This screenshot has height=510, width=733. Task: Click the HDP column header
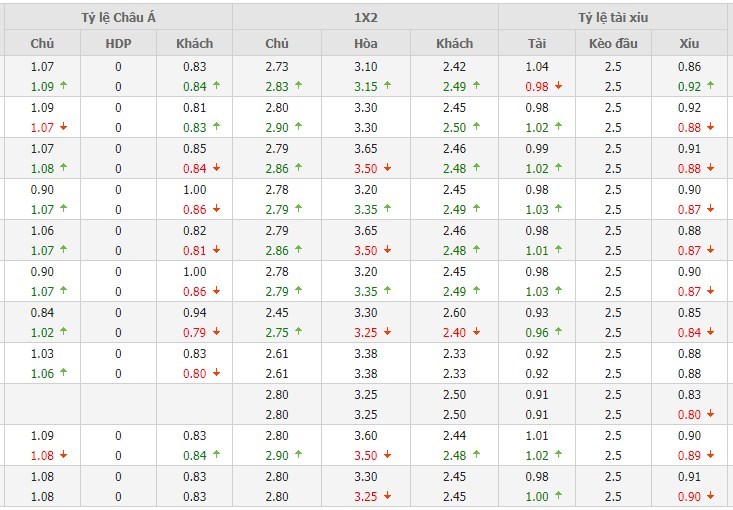tap(118, 43)
